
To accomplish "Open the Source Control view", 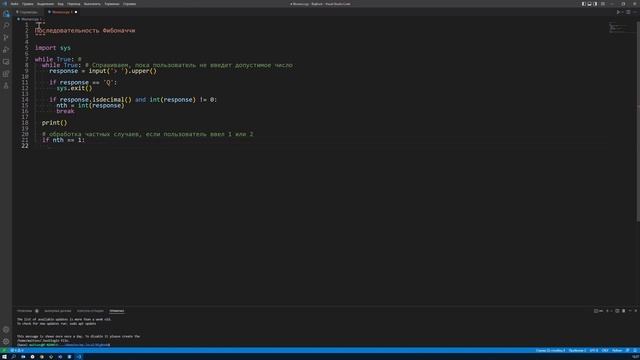I will [6, 38].
